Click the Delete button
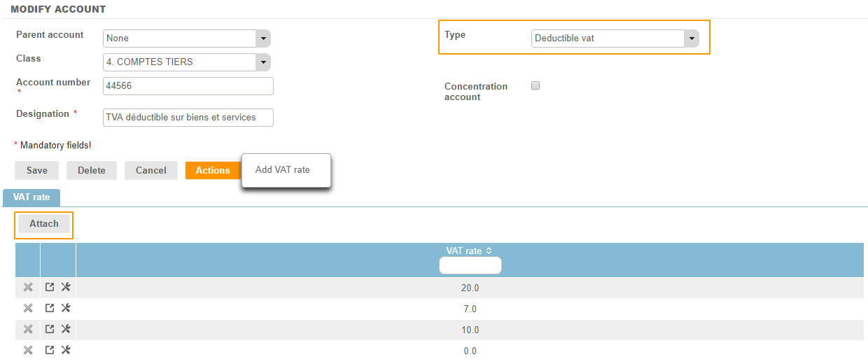The height and width of the screenshot is (364, 868). [x=92, y=171]
